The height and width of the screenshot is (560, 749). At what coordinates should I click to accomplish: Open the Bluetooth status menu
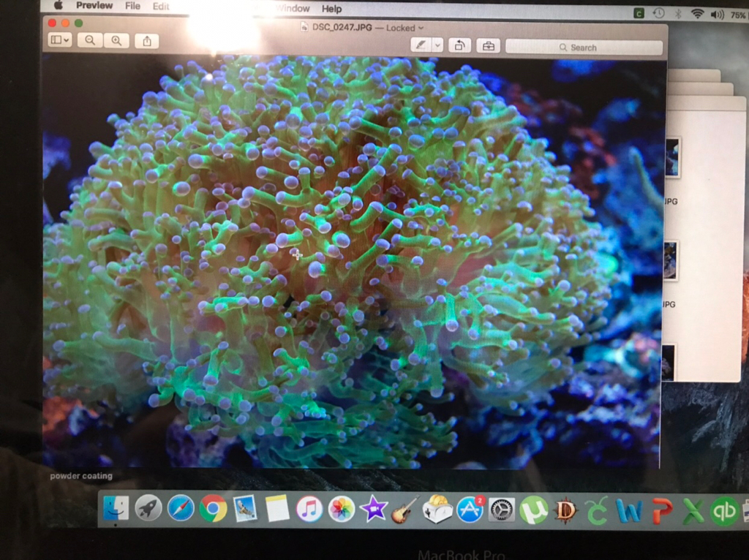pyautogui.click(x=678, y=13)
